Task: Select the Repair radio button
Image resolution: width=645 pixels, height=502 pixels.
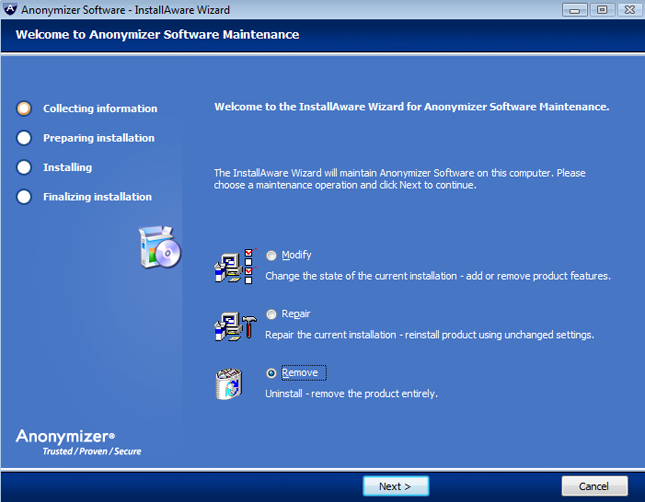Action: 271,314
